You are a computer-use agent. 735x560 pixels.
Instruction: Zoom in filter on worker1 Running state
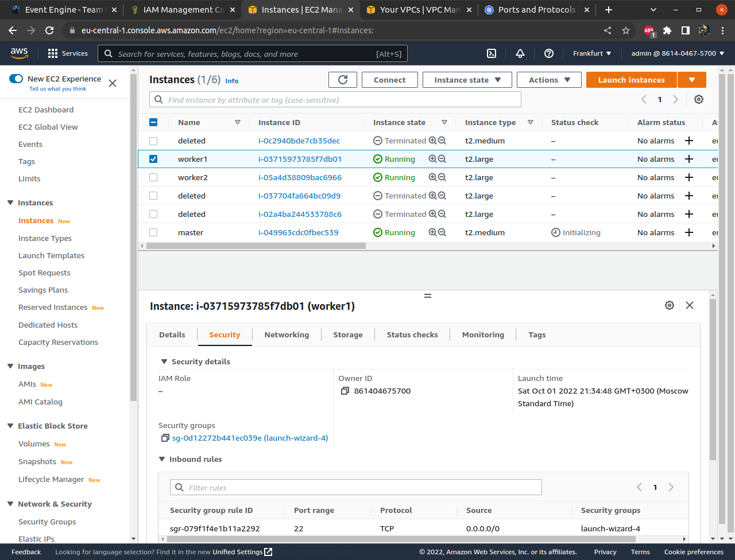pos(432,159)
